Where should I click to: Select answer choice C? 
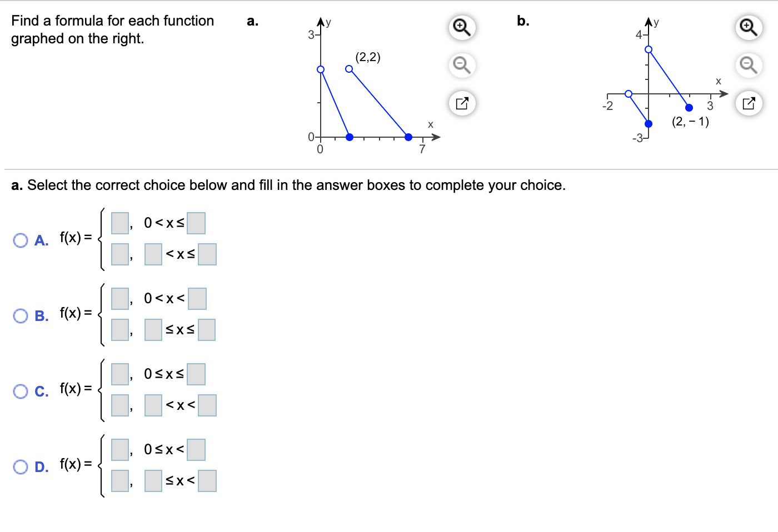(x=21, y=392)
